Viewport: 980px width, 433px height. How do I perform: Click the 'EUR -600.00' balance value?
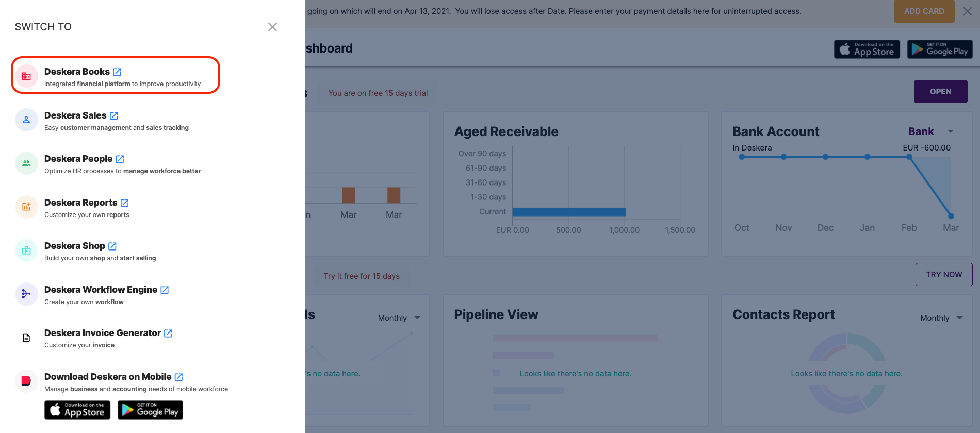pyautogui.click(x=926, y=148)
